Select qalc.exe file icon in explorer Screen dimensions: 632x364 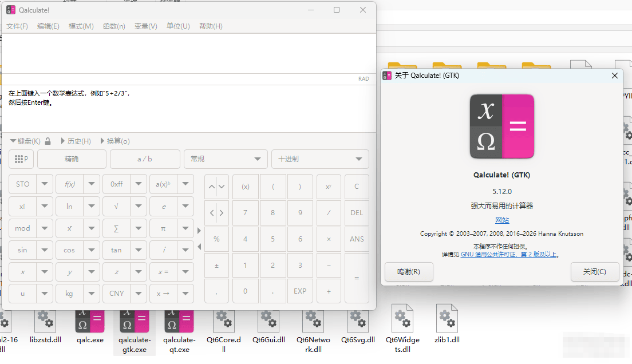tap(90, 327)
